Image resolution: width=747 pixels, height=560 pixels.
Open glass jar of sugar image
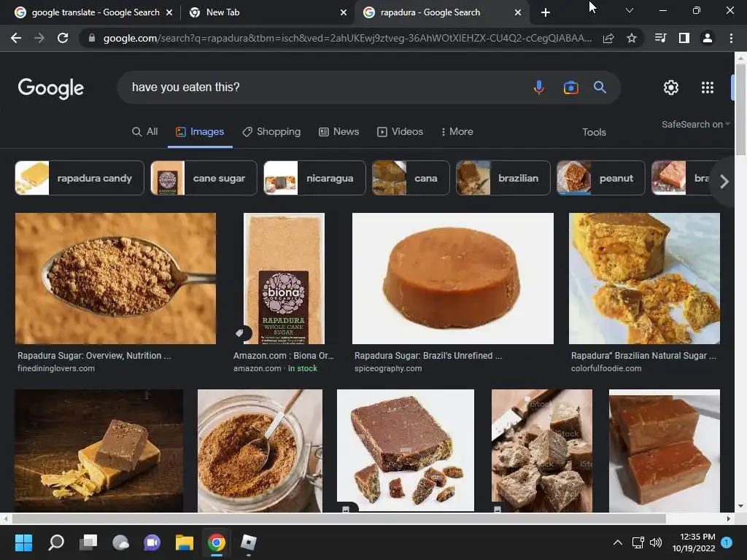point(260,451)
